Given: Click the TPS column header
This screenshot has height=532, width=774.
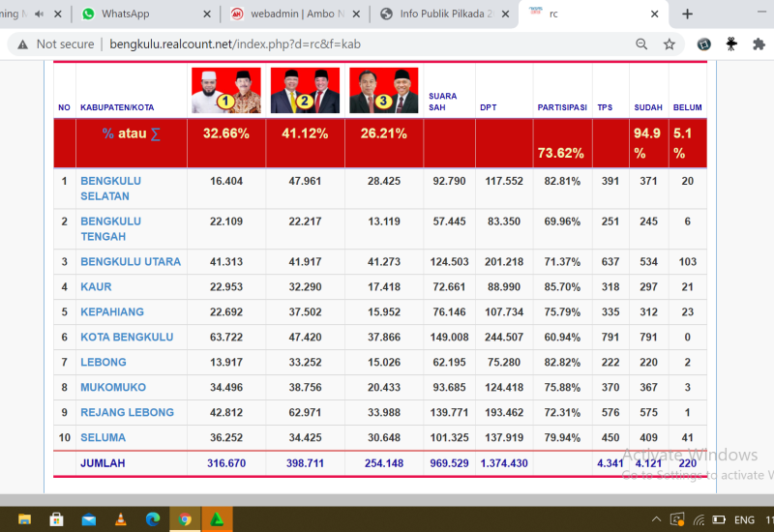Looking at the screenshot, I should point(605,107).
